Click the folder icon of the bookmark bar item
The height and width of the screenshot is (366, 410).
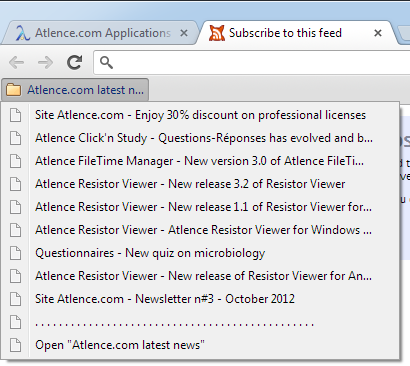tap(14, 90)
